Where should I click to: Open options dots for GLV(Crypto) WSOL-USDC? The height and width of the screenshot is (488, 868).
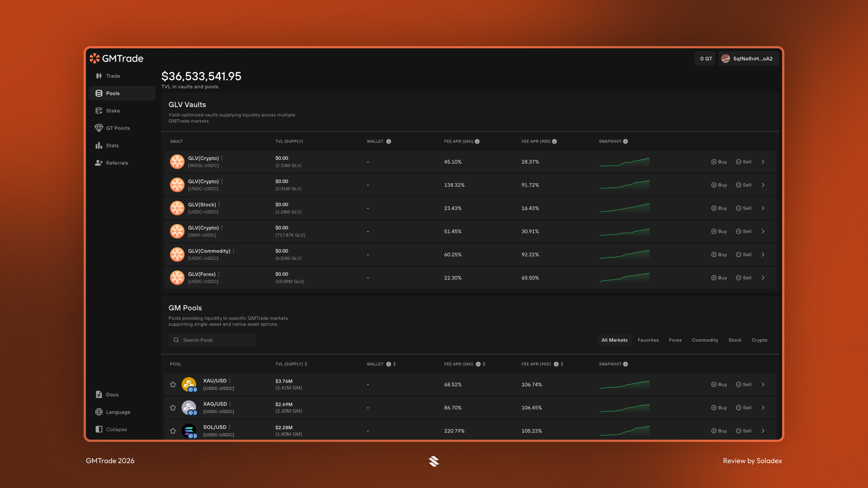click(x=222, y=158)
